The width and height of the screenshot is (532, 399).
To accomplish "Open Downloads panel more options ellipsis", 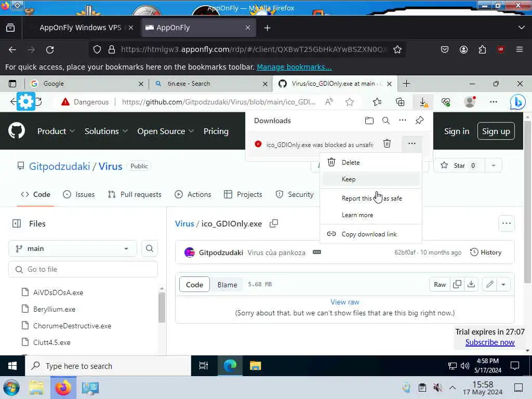I will (403, 120).
